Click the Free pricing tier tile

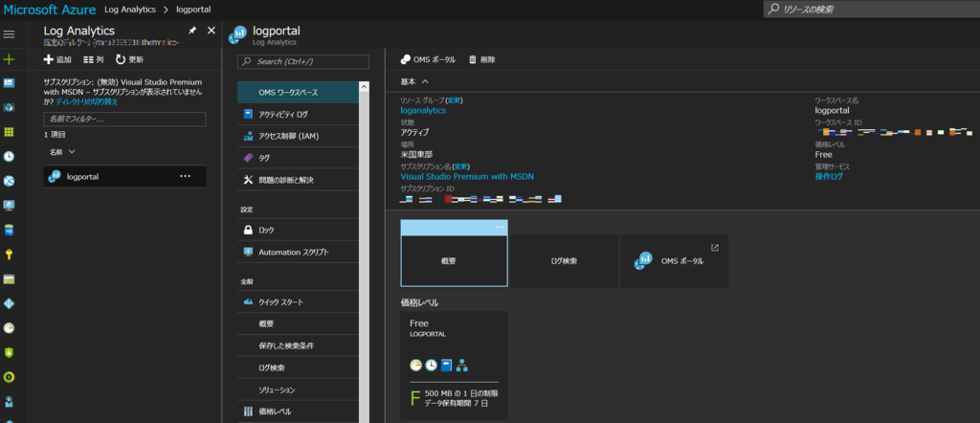(455, 365)
